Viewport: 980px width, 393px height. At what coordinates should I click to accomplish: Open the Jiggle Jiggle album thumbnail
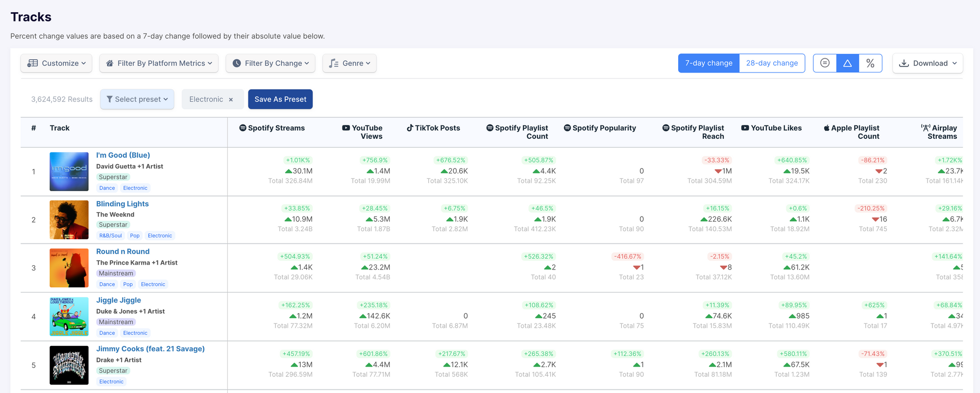[69, 317]
